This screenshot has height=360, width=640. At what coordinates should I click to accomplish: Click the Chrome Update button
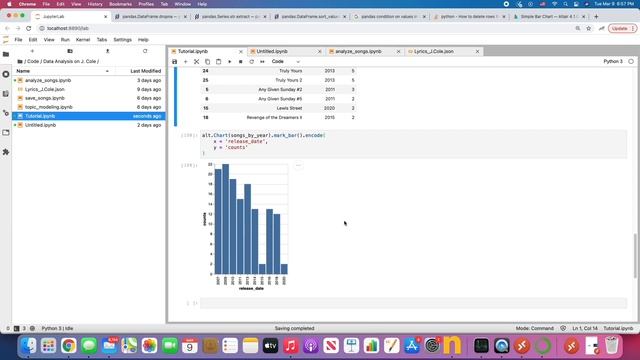coord(622,29)
